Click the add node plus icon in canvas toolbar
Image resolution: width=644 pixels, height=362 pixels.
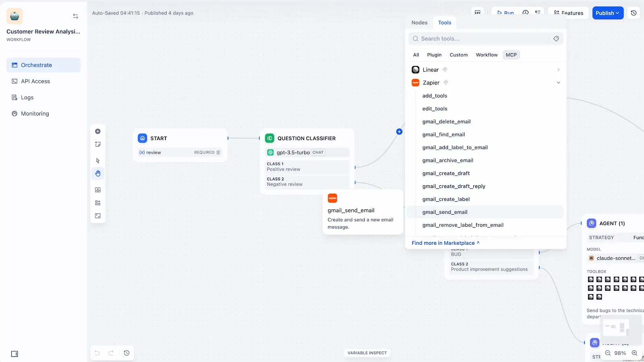click(98, 131)
